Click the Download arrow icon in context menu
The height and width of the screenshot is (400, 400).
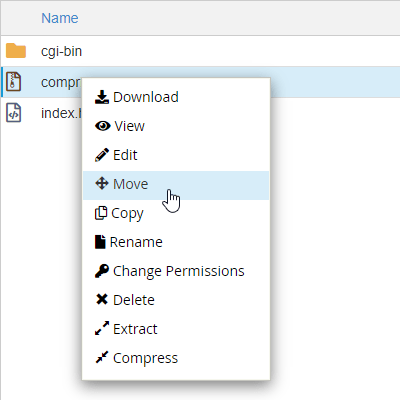pyautogui.click(x=102, y=97)
